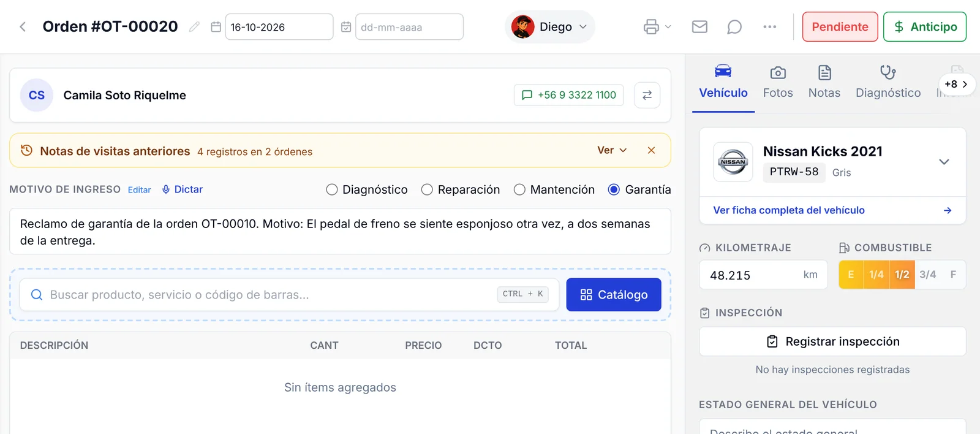
Task: Click Registrar inspección button
Action: 832,341
